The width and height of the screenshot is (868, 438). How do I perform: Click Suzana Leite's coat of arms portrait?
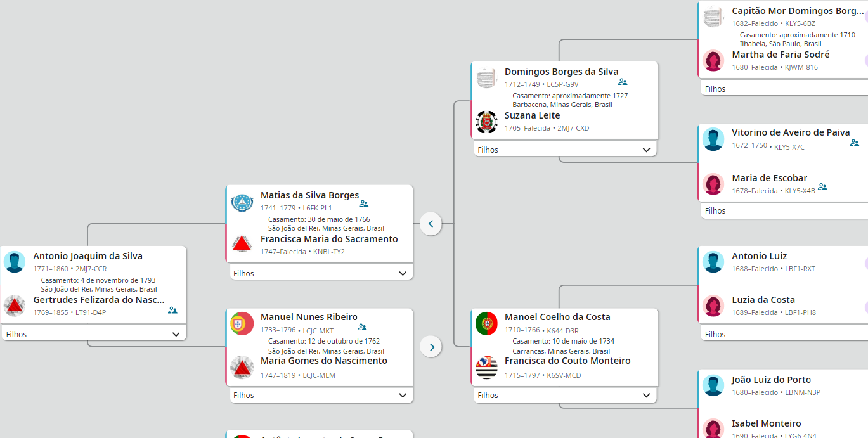tap(486, 122)
